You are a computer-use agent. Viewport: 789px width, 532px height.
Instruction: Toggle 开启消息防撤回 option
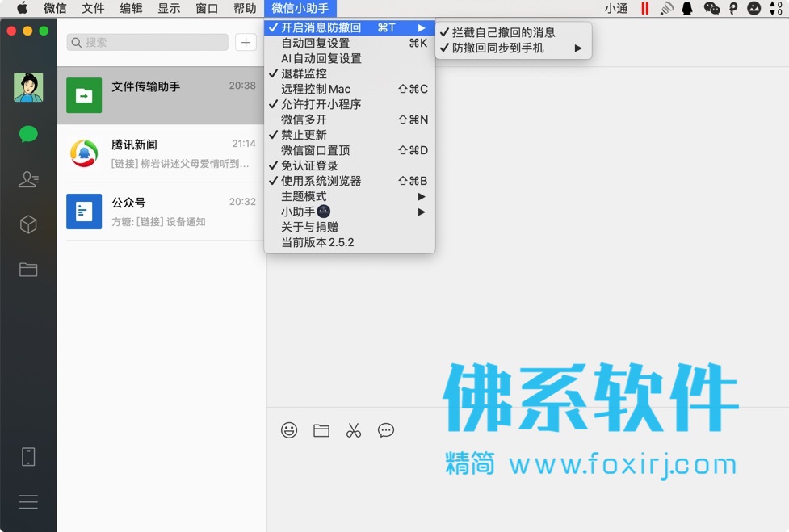pyautogui.click(x=349, y=27)
